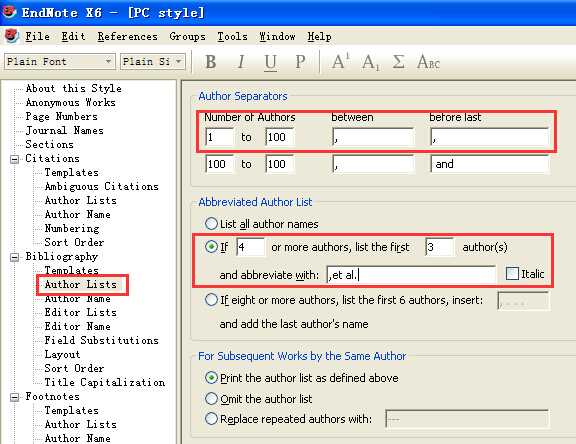The image size is (576, 444).
Task: Toggle Bold formatting button
Action: point(211,62)
